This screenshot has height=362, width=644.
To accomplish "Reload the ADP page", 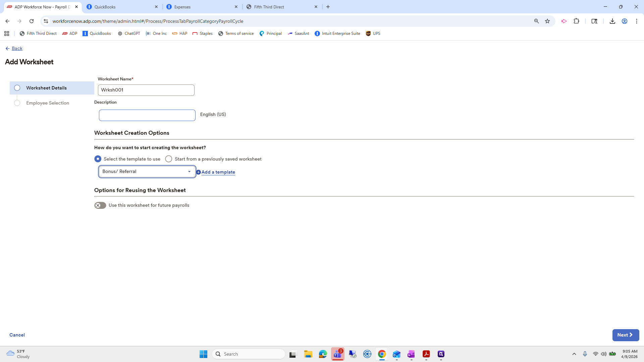I will pyautogui.click(x=32, y=21).
